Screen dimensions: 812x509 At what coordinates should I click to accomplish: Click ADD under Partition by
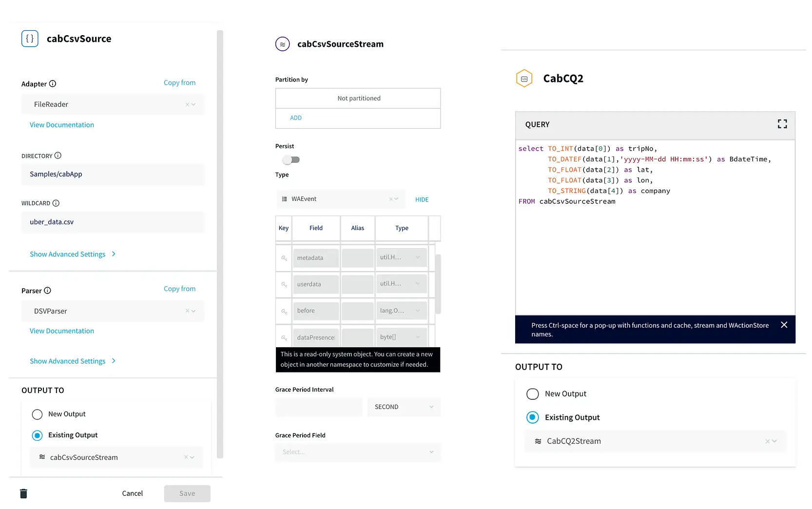pos(296,118)
